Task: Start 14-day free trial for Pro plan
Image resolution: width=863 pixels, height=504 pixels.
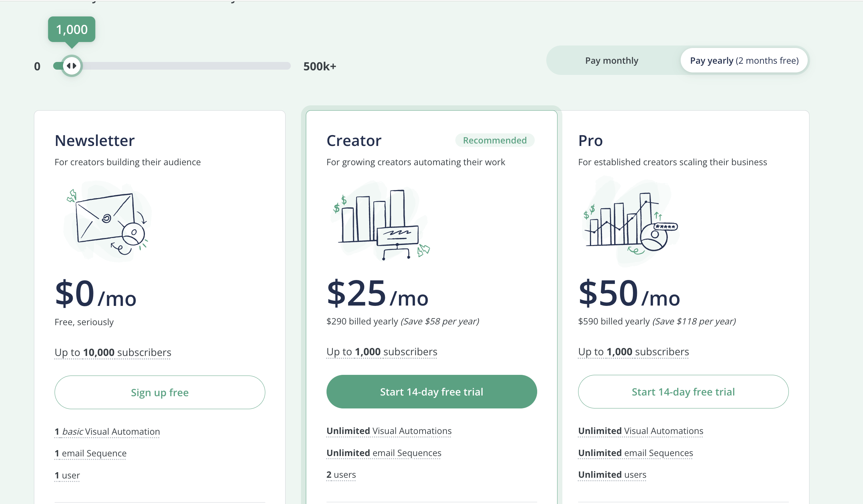Action: click(x=683, y=391)
